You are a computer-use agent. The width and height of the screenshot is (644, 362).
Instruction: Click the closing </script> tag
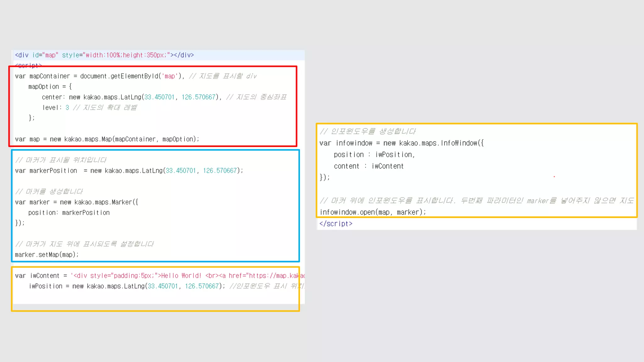coord(336,224)
